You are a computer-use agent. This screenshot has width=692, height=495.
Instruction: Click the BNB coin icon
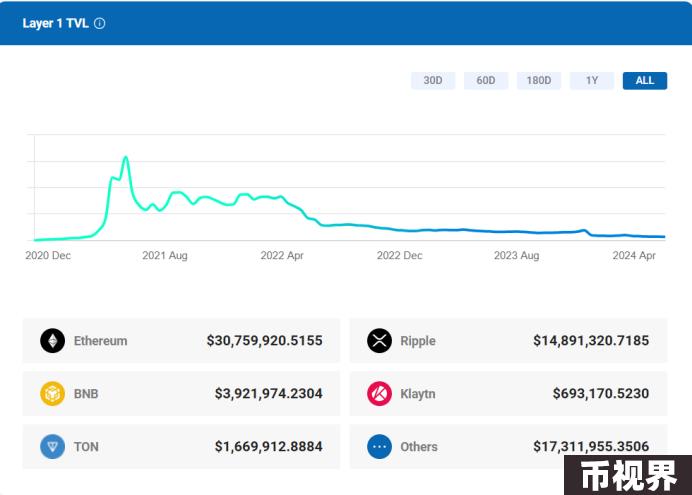coord(53,394)
